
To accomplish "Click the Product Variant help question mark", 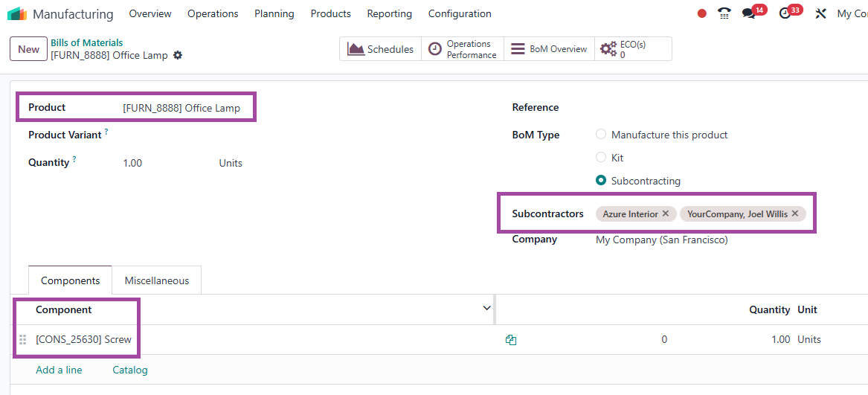I will tap(106, 132).
